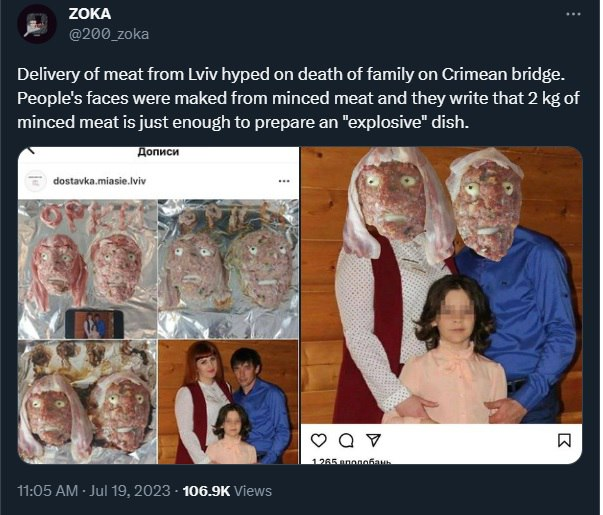Image resolution: width=603 pixels, height=515 pixels.
Task: Select the Дописи header title
Action: (x=158, y=152)
